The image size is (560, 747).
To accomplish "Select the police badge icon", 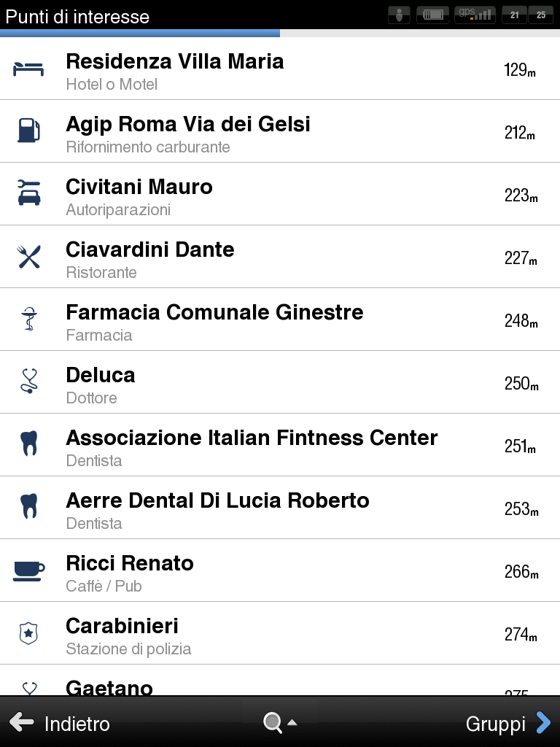I will click(x=28, y=633).
